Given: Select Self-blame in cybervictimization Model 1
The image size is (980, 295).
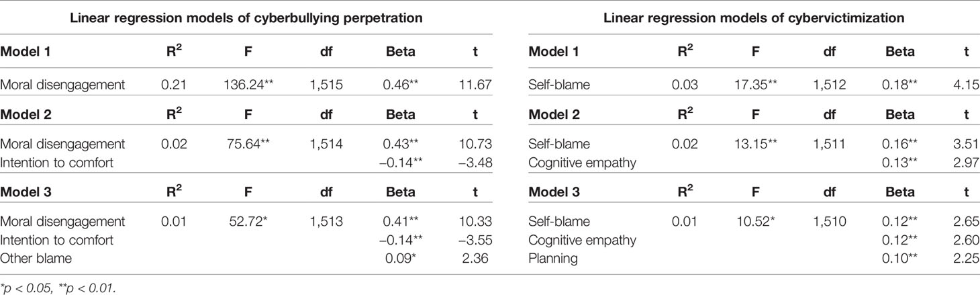Looking at the screenshot, I should point(555,85).
